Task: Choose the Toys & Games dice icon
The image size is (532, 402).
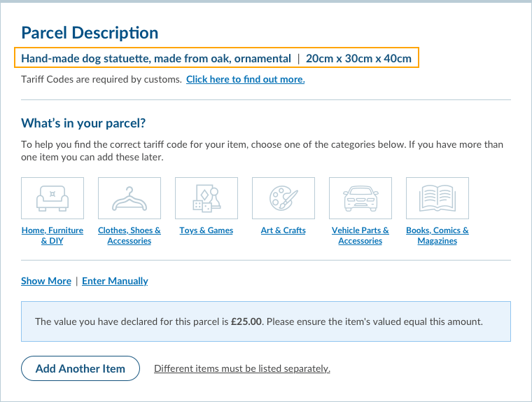Action: coord(206,199)
